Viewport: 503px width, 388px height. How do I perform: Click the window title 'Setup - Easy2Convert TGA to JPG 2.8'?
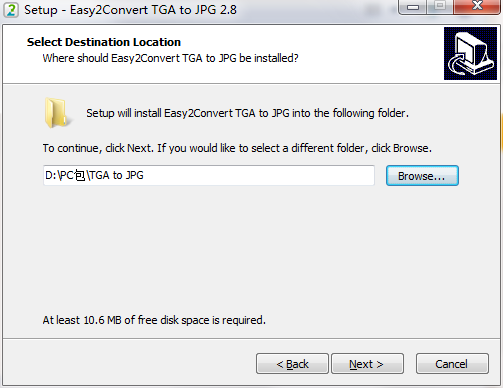click(x=130, y=10)
